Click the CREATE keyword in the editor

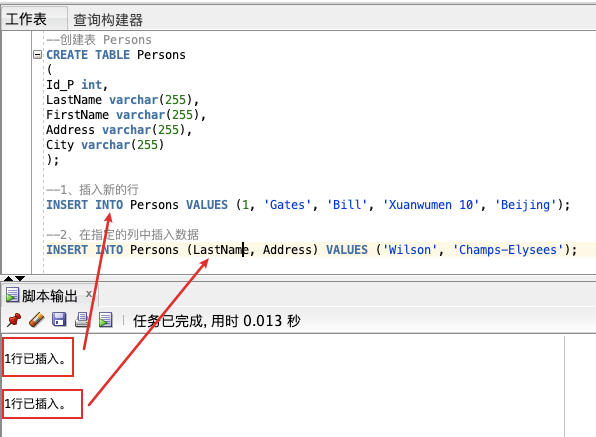click(67, 55)
